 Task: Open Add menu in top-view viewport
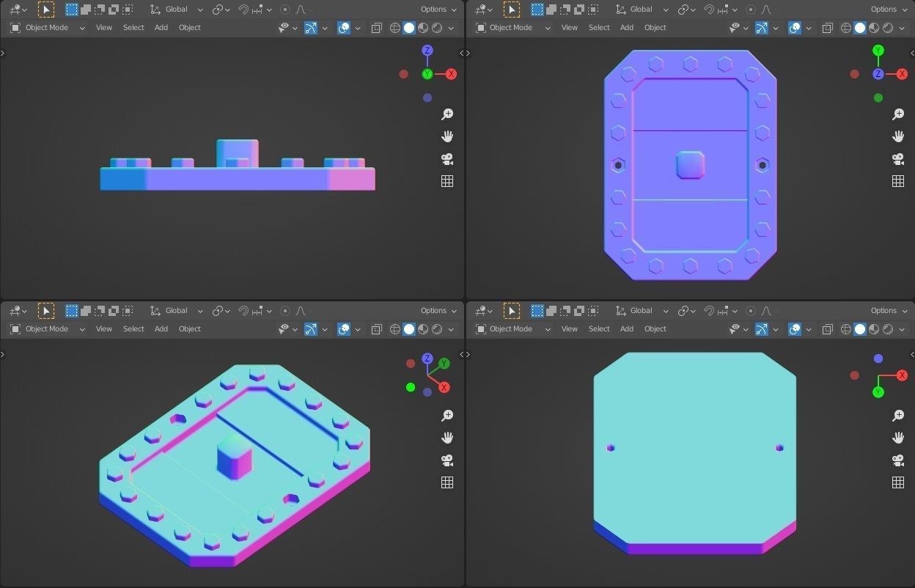point(627,28)
